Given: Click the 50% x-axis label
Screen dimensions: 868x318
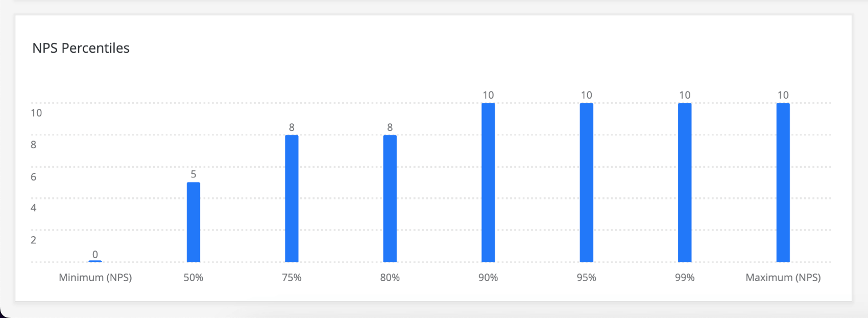Looking at the screenshot, I should 194,278.
